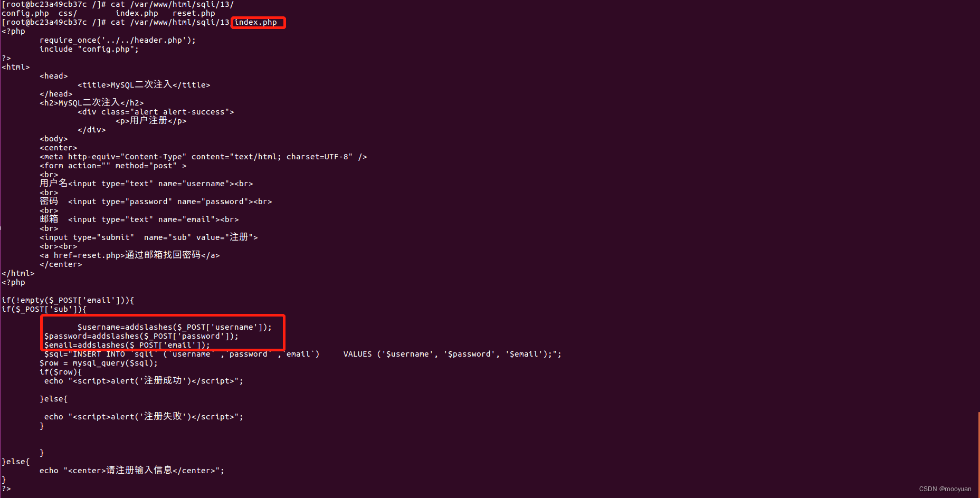Click the 密码 input type="password" line
The image size is (980, 498).
[x=156, y=202]
